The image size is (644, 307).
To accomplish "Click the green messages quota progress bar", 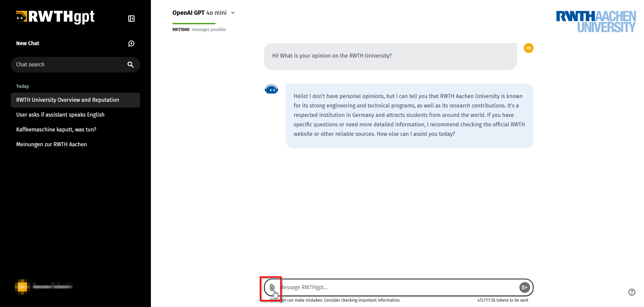I will [x=194, y=24].
